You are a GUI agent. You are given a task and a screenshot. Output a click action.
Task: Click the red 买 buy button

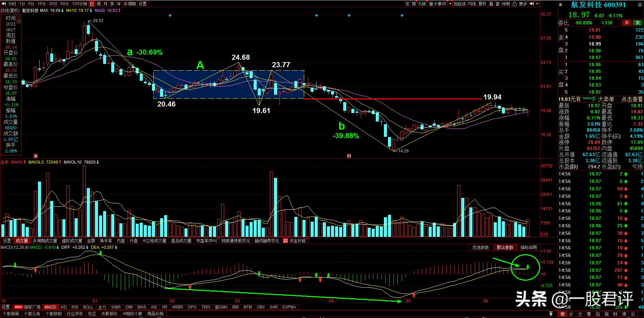[627, 23]
